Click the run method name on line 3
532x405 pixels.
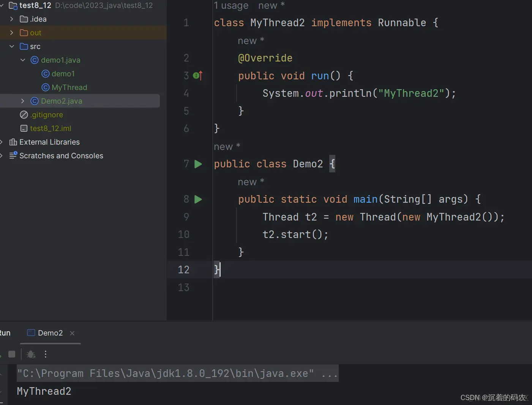(320, 76)
